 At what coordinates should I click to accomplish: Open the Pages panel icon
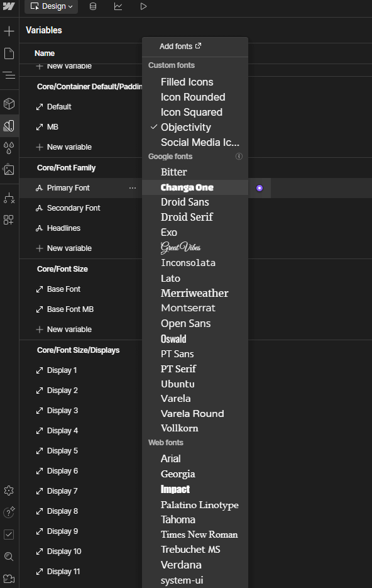click(x=9, y=53)
